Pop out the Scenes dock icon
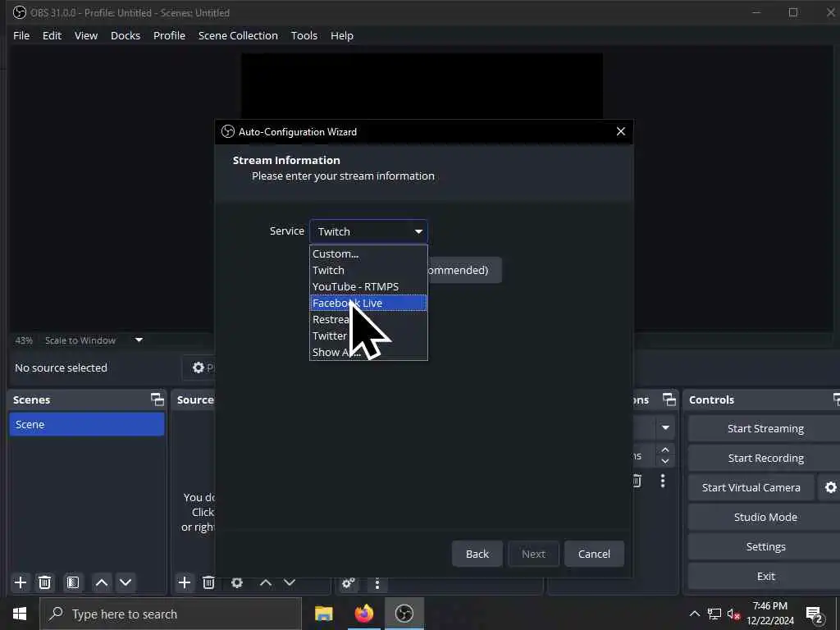Image resolution: width=840 pixels, height=630 pixels. pos(157,399)
